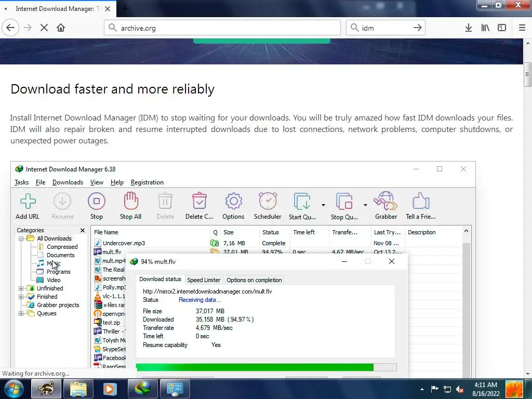Close the Categories panel
The image size is (532, 399).
pyautogui.click(x=83, y=230)
